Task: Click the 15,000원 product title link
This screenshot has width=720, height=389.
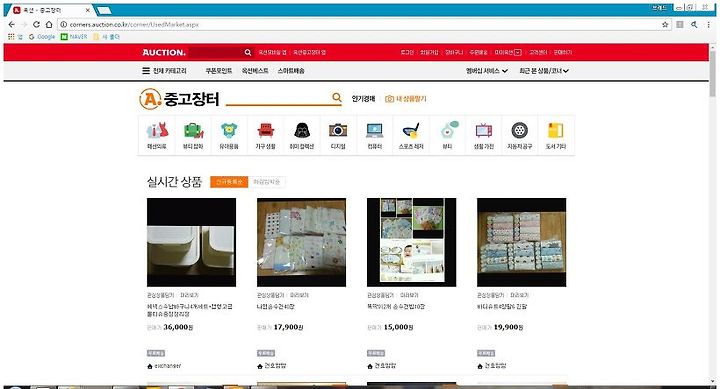Action: pyautogui.click(x=396, y=306)
